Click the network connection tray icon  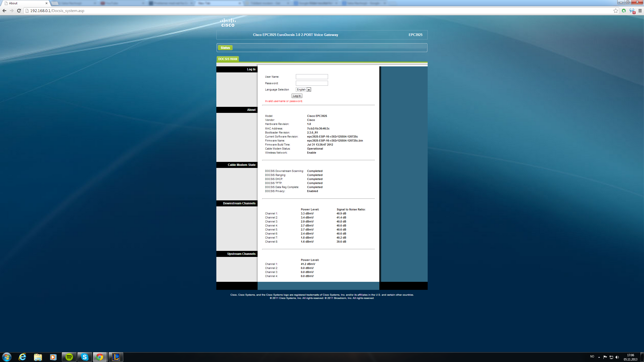pos(611,357)
